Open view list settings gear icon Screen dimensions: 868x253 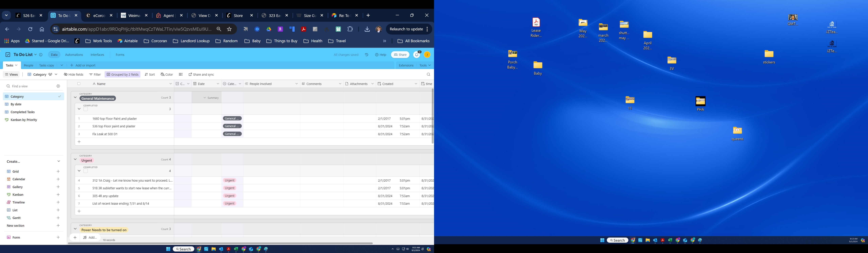[x=58, y=86]
